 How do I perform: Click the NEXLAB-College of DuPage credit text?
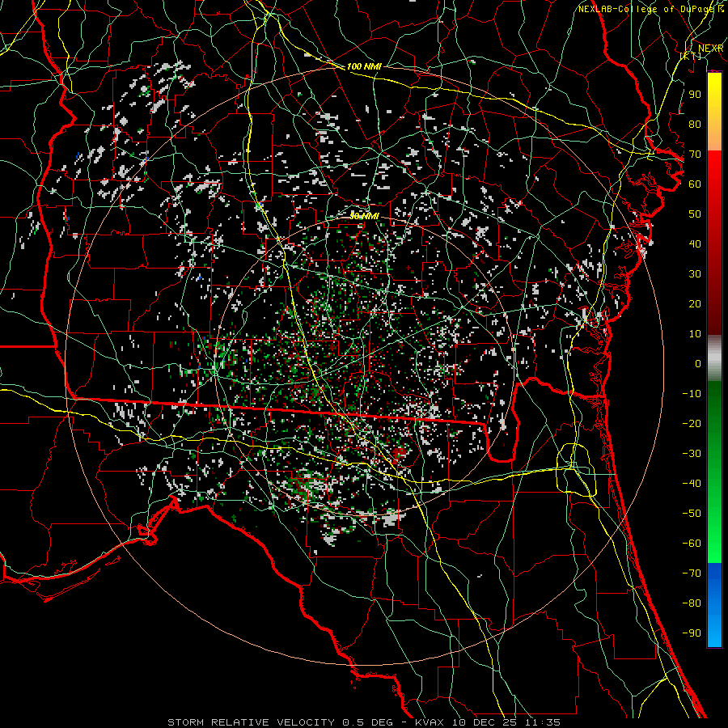point(650,9)
